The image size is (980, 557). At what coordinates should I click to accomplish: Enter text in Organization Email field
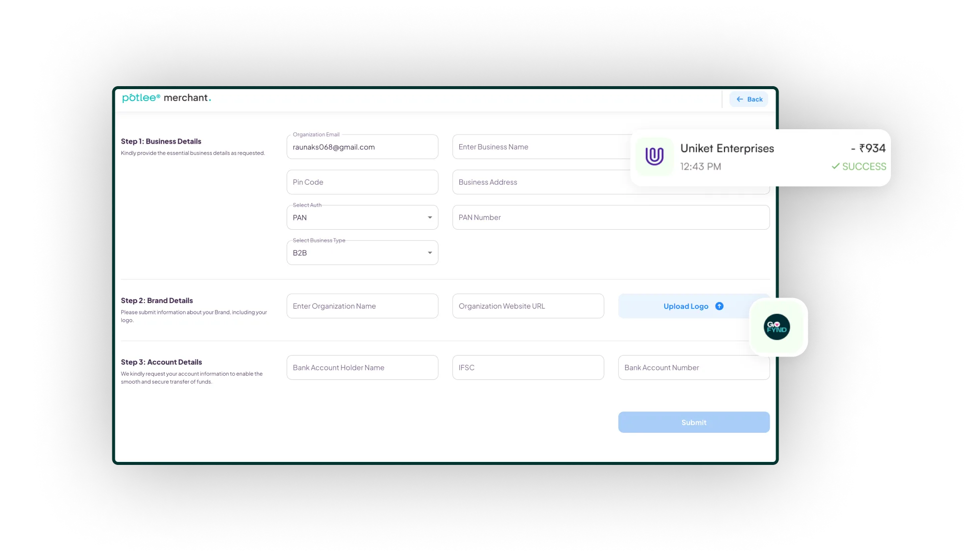click(362, 147)
